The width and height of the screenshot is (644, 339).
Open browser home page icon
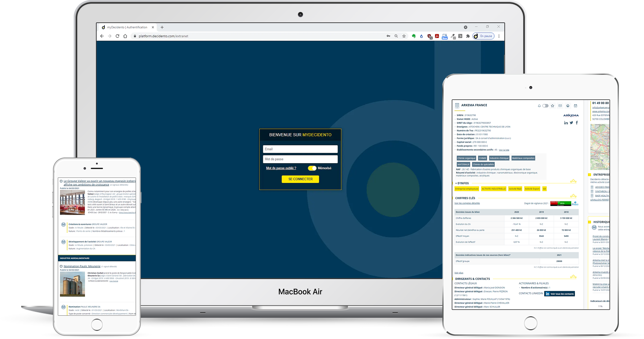[125, 36]
